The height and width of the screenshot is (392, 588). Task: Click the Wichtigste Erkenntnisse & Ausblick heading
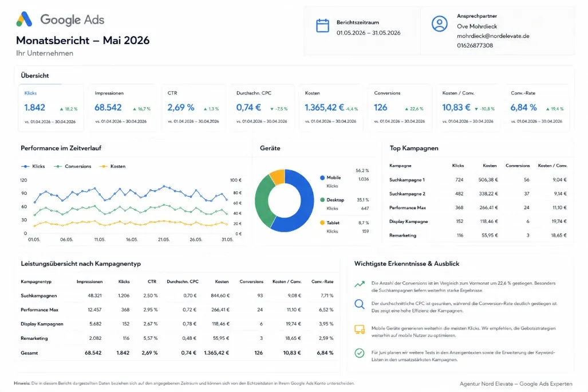click(407, 264)
